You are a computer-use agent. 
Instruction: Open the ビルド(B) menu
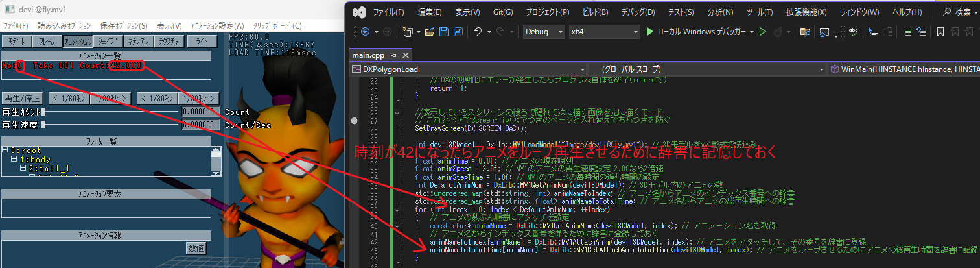click(x=596, y=12)
